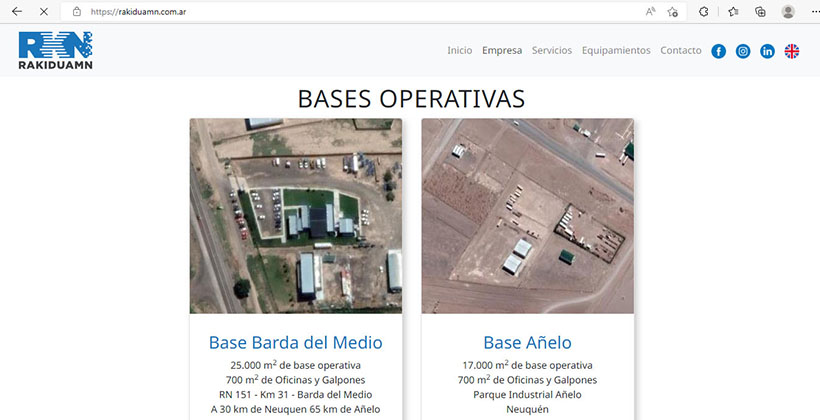Open the Collections icon
This screenshot has height=420, width=820.
[x=761, y=11]
